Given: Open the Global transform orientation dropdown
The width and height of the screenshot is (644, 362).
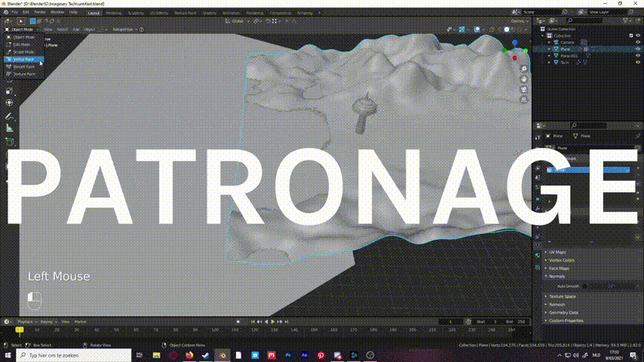Looking at the screenshot, I should click(x=238, y=21).
